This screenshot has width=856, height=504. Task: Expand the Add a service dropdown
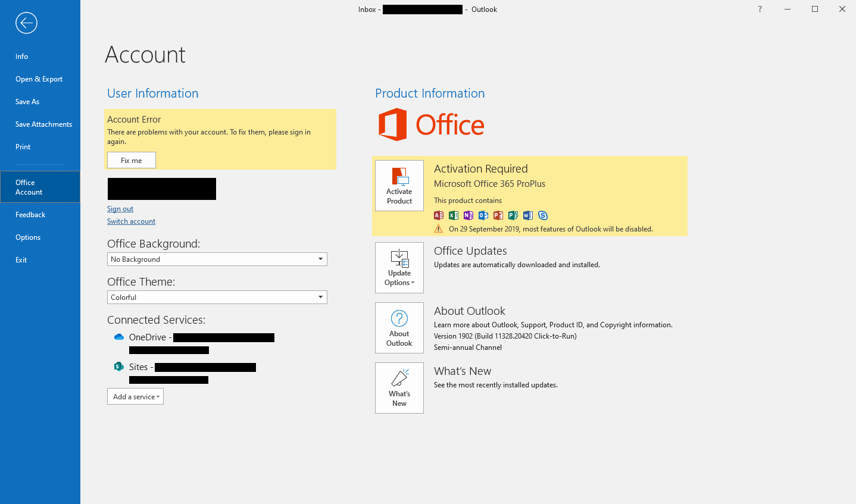point(135,396)
